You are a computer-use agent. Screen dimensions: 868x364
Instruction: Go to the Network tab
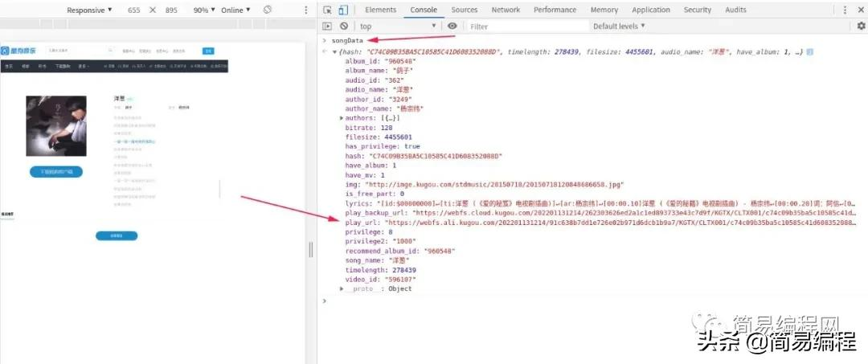point(506,10)
